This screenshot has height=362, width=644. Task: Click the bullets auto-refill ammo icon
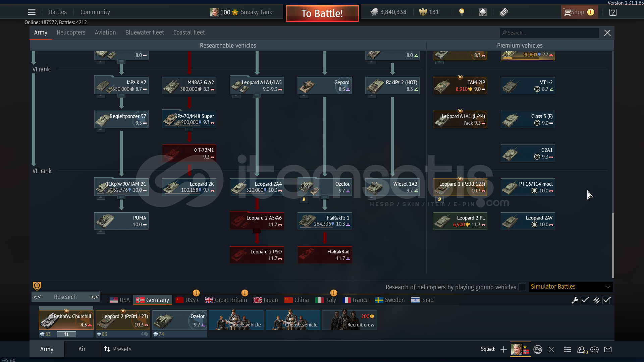point(596,300)
